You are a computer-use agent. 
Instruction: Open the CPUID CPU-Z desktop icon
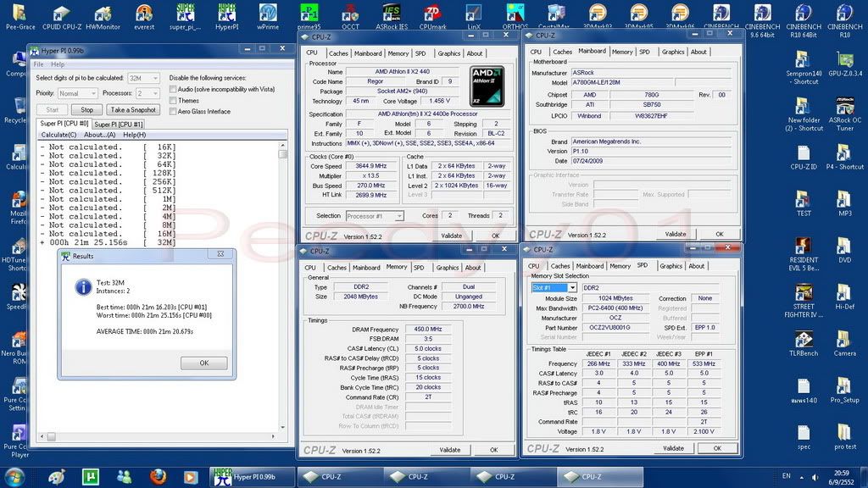pyautogui.click(x=61, y=17)
